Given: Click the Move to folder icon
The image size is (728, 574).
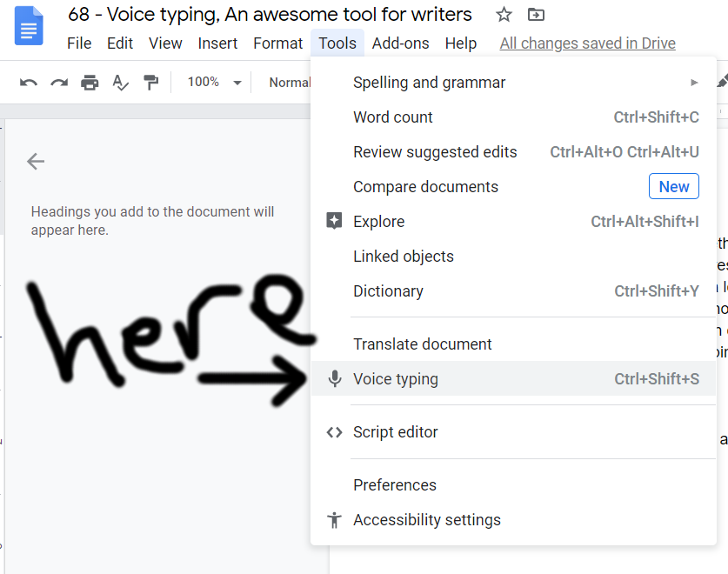Looking at the screenshot, I should point(537,15).
